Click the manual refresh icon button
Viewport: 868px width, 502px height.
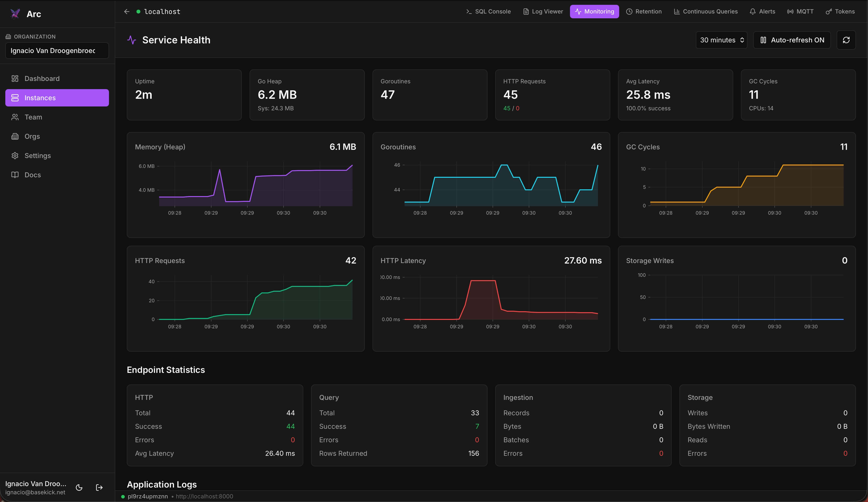coord(846,40)
